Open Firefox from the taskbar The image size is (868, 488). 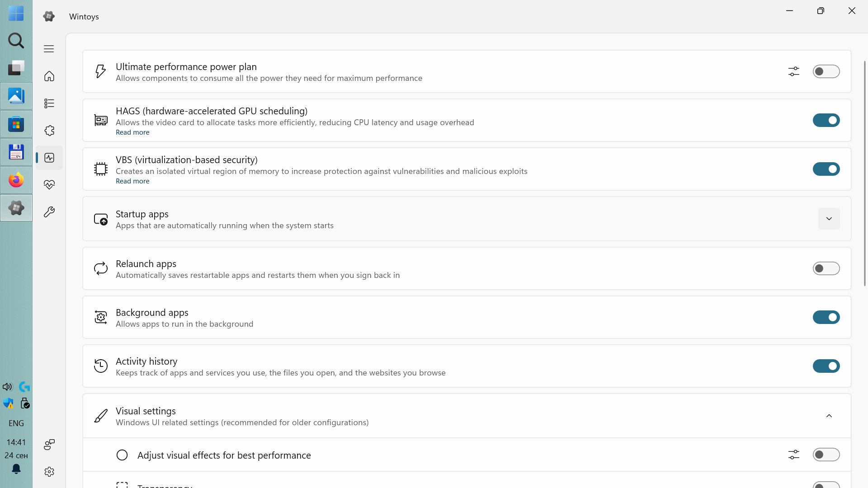click(16, 180)
